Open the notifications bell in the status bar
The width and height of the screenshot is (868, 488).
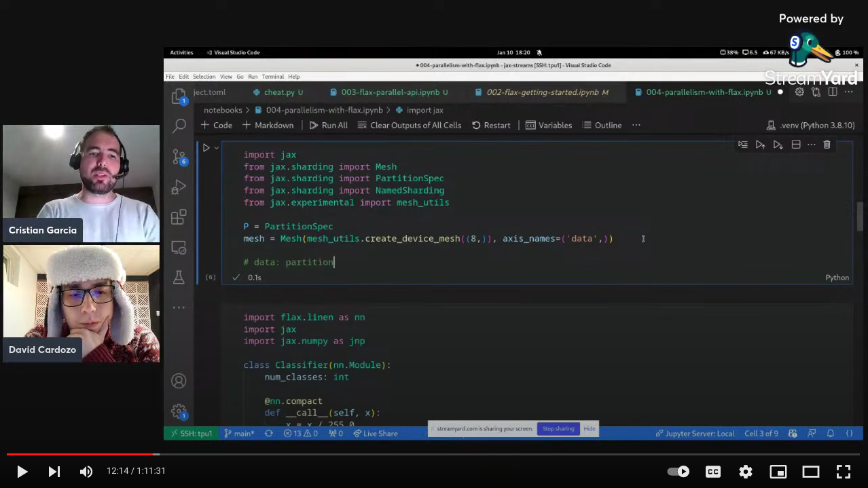point(830,433)
